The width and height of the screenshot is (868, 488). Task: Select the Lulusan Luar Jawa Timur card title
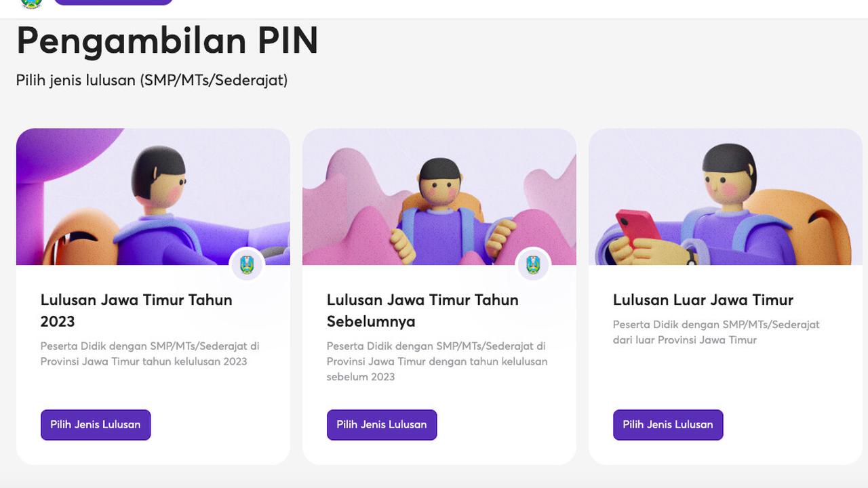click(703, 300)
